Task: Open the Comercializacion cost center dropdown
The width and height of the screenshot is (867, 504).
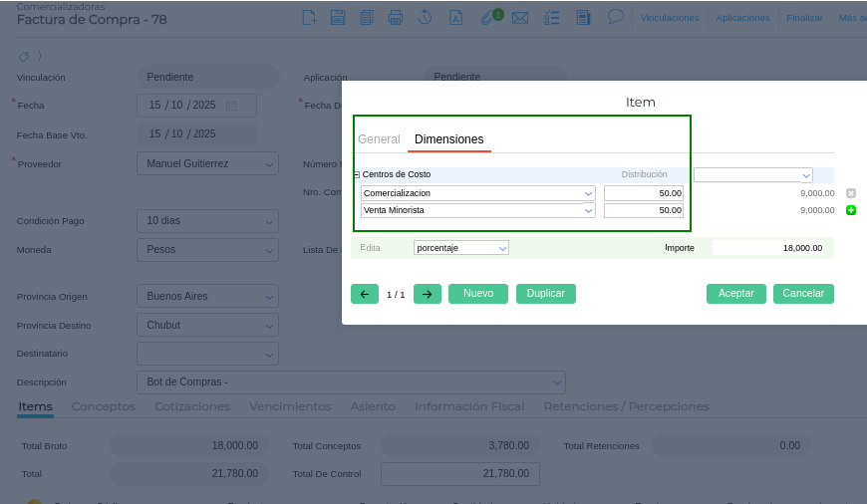Action: coord(588,193)
